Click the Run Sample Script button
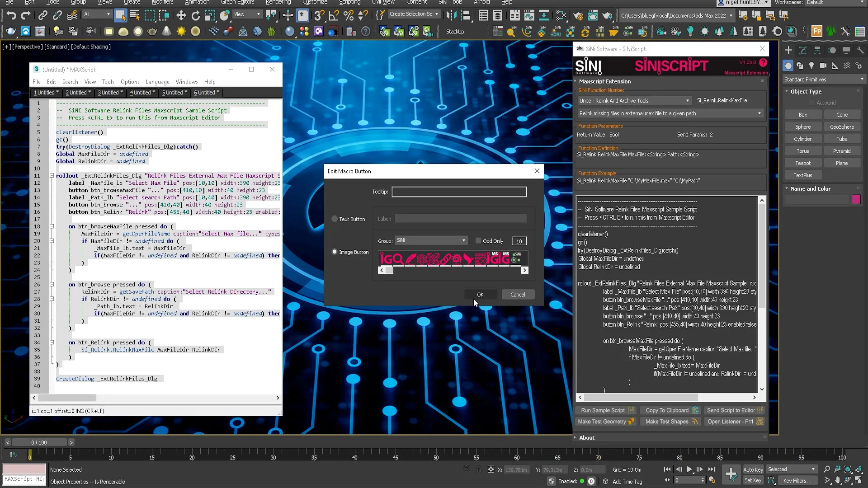Viewport: 868px width, 488px height. [x=607, y=410]
